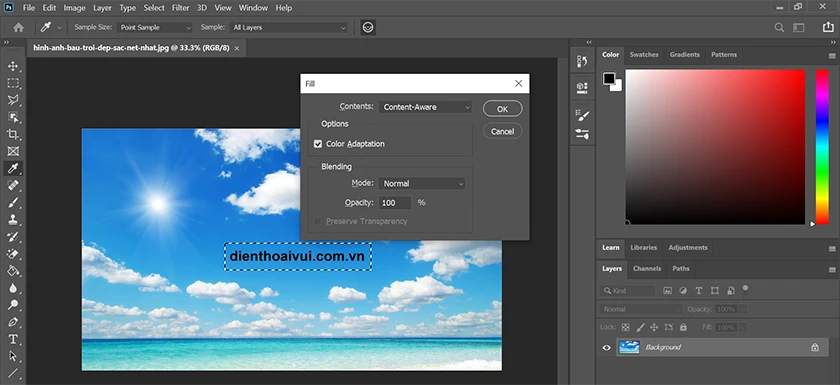Open the Sample All Layers dropdown
The height and width of the screenshot is (385, 840).
[289, 27]
